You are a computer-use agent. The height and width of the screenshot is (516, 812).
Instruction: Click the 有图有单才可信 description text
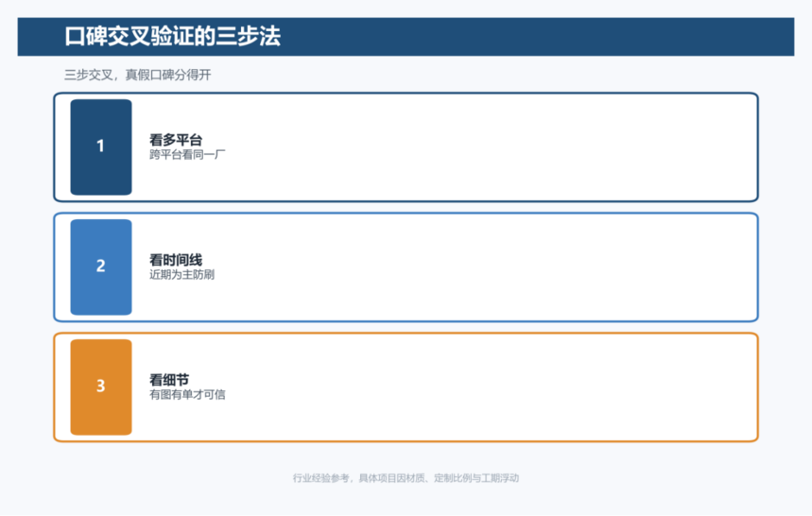click(187, 394)
